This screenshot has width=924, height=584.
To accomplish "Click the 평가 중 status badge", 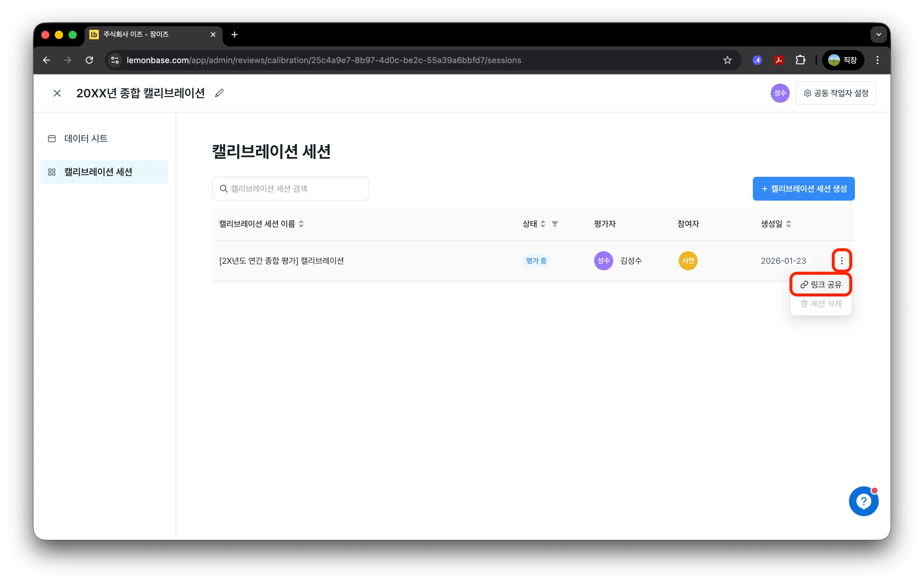I will click(536, 261).
